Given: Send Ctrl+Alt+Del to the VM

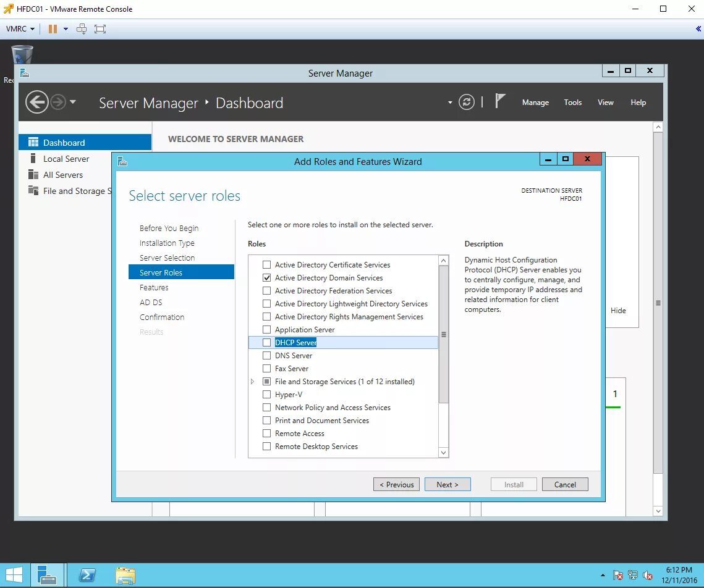Looking at the screenshot, I should (81, 28).
